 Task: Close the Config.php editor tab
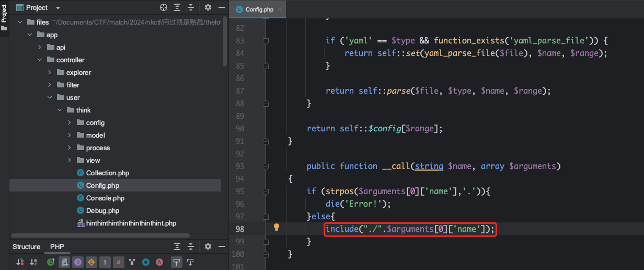click(280, 9)
